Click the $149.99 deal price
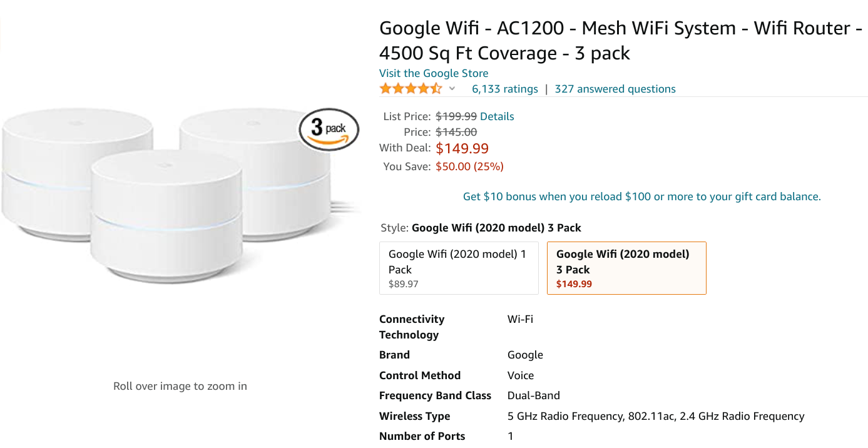 (x=462, y=148)
